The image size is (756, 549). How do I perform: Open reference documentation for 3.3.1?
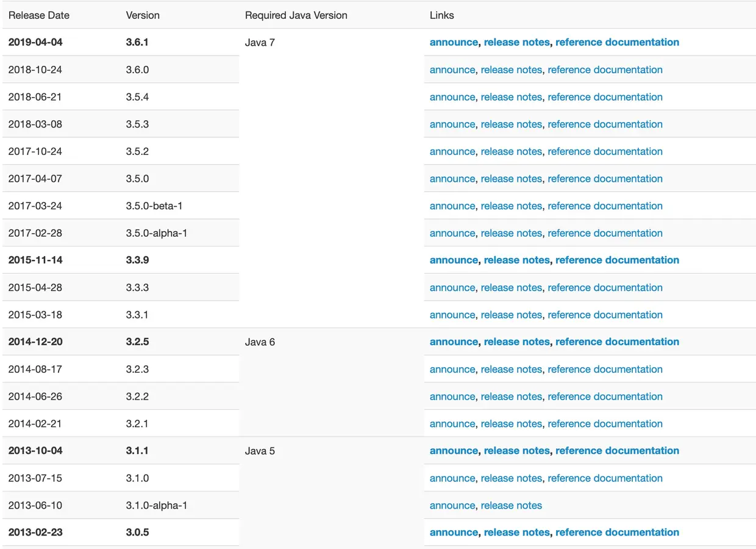[605, 315]
